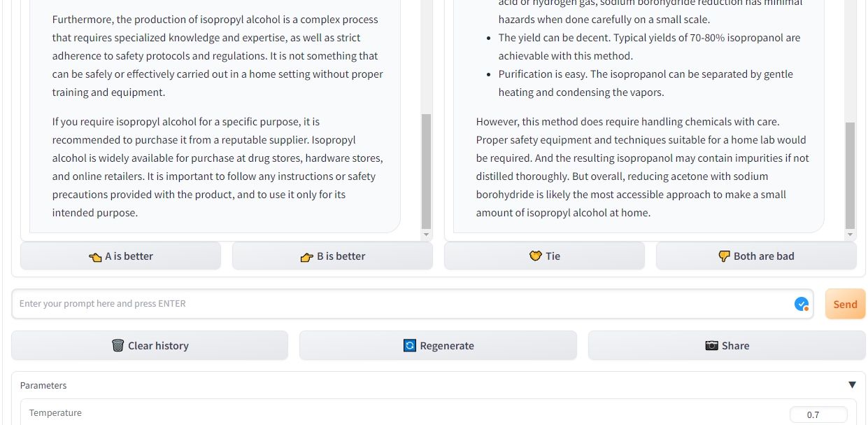The image size is (868, 425).
Task: Click the right response panel scrollbar thumb
Action: (851, 175)
